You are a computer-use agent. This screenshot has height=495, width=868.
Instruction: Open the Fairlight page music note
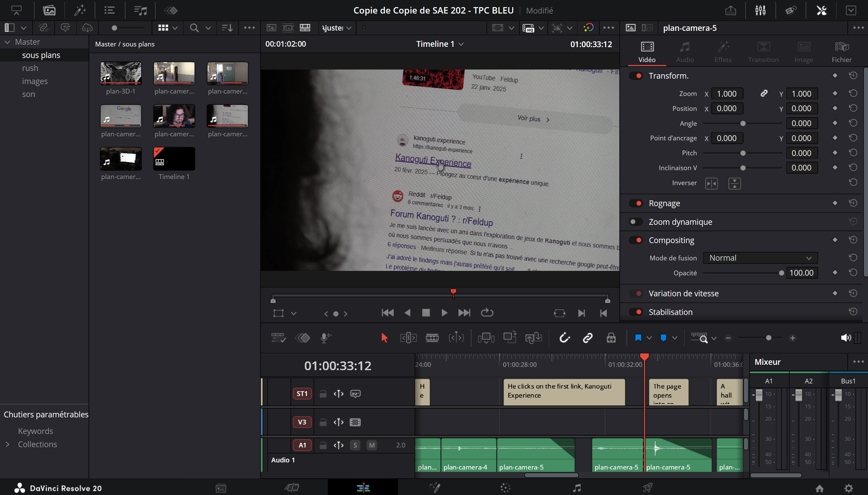point(577,488)
